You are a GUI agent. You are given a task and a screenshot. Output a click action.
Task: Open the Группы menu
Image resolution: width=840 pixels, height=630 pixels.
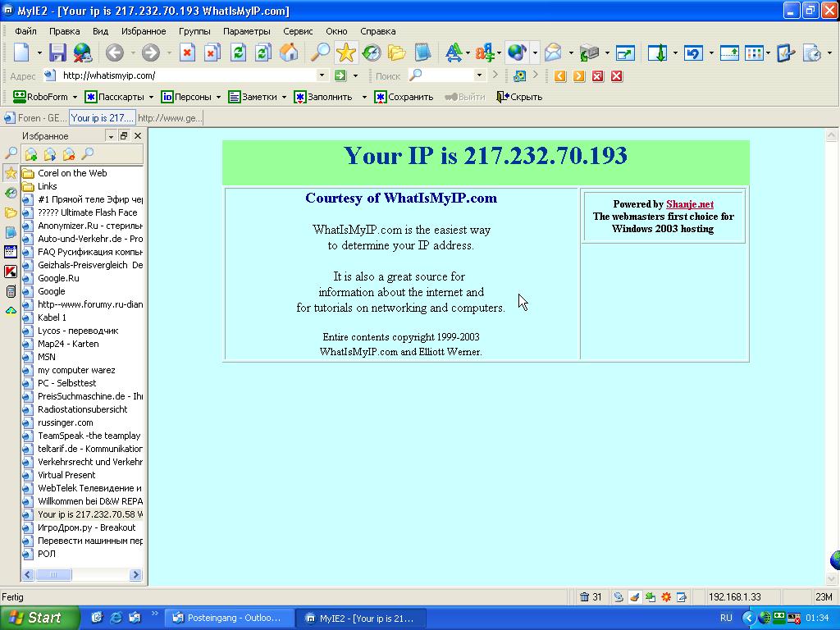coord(194,31)
